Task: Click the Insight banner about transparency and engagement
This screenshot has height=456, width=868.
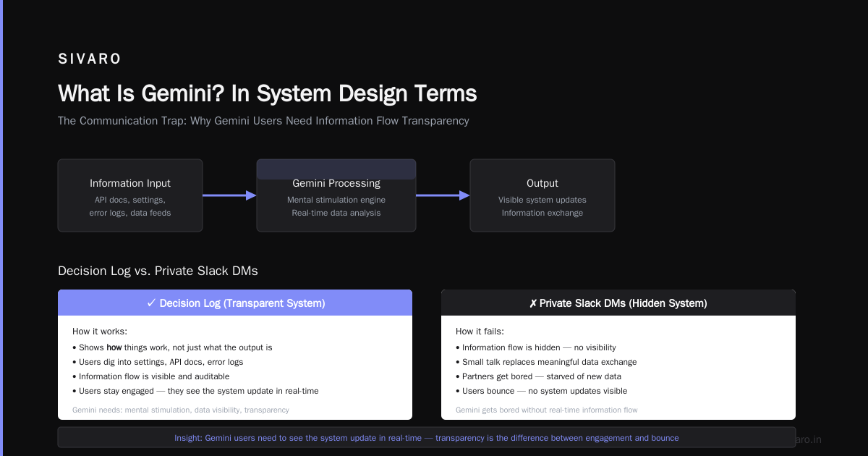Action: pyautogui.click(x=427, y=438)
